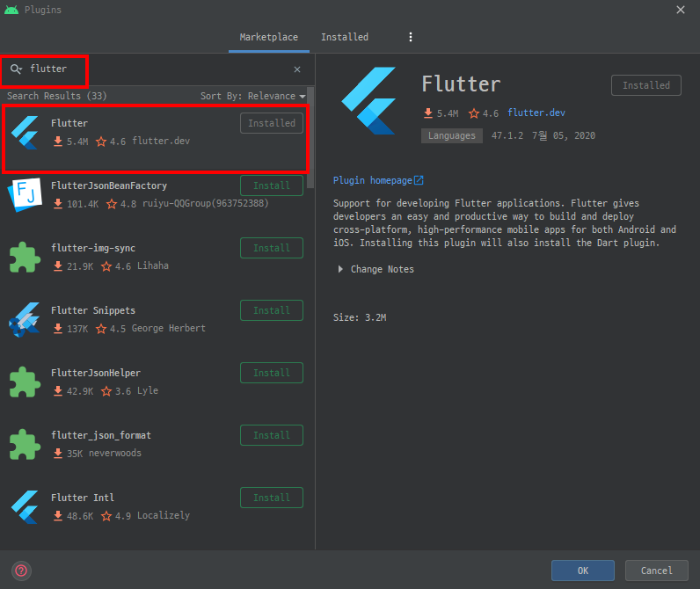Click the large Flutter logo in details pane
The height and width of the screenshot is (589, 700).
[x=368, y=101]
